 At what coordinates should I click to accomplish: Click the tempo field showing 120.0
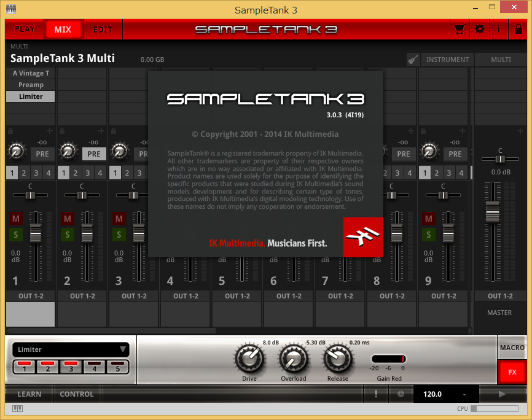click(432, 394)
